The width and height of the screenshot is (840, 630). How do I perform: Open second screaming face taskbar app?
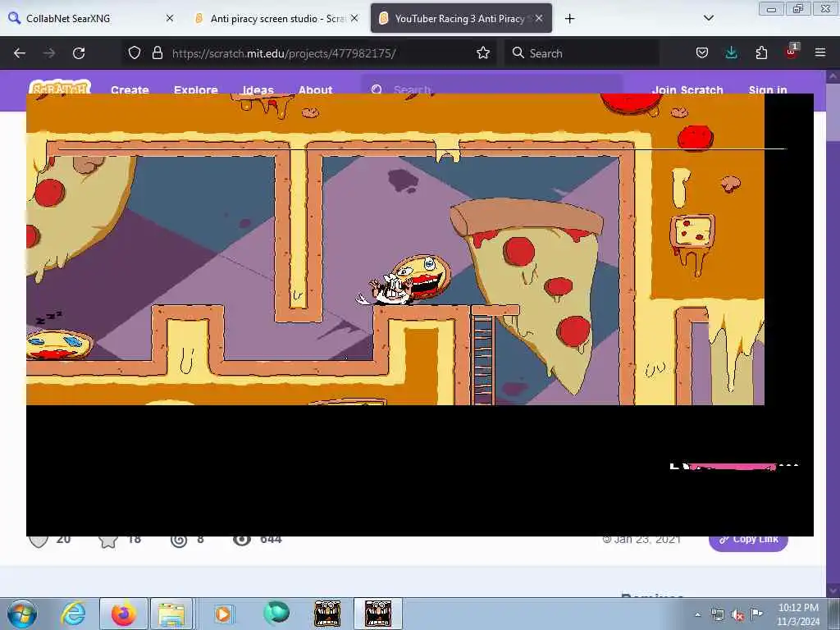click(378, 614)
